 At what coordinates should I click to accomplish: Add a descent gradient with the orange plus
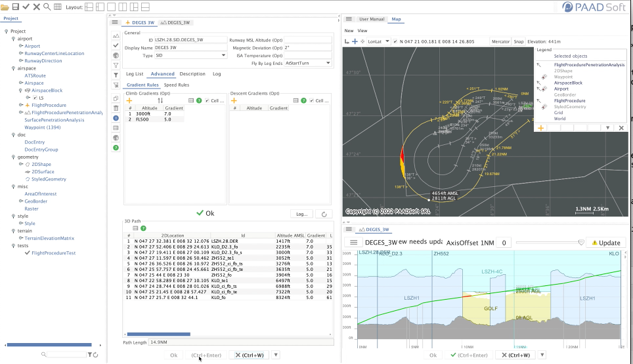click(234, 101)
